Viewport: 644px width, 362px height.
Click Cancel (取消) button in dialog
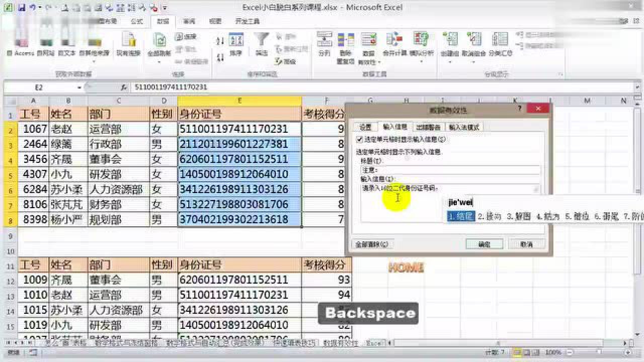pos(526,244)
